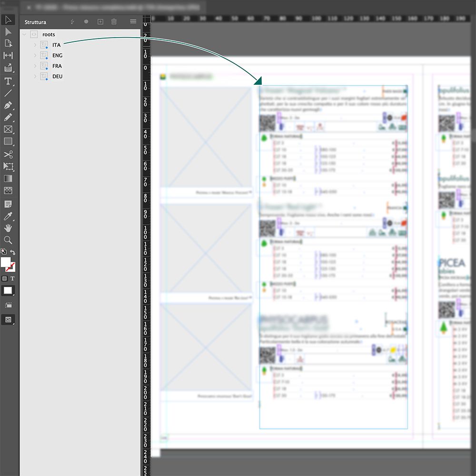The image size is (476, 476).
Task: Collapse the roots element
Action: 24,34
